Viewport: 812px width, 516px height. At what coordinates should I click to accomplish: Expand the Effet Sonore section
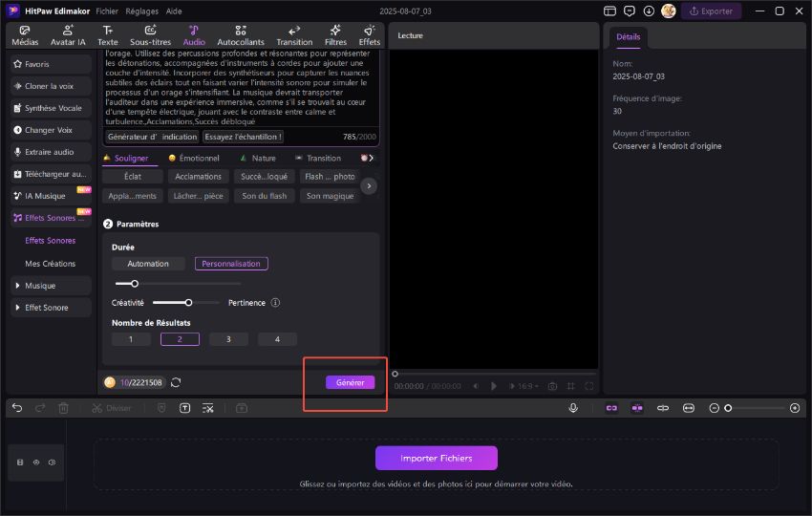pyautogui.click(x=51, y=308)
